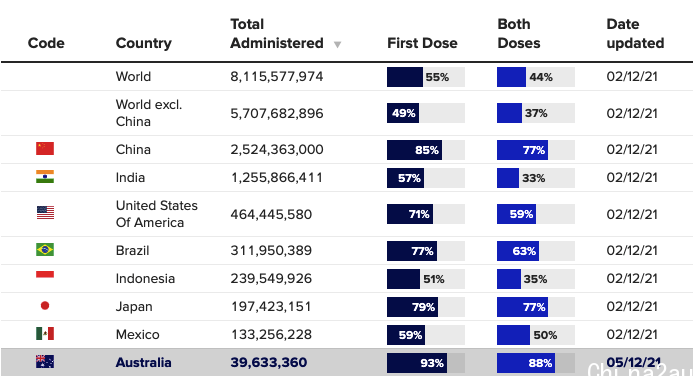Click the Australia flag icon
Viewport: 698px width, 385px height.
pyautogui.click(x=45, y=361)
